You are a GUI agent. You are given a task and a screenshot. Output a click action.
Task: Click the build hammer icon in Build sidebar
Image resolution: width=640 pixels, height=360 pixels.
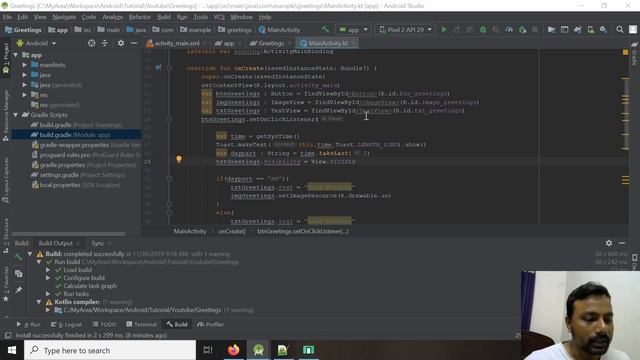[19, 257]
